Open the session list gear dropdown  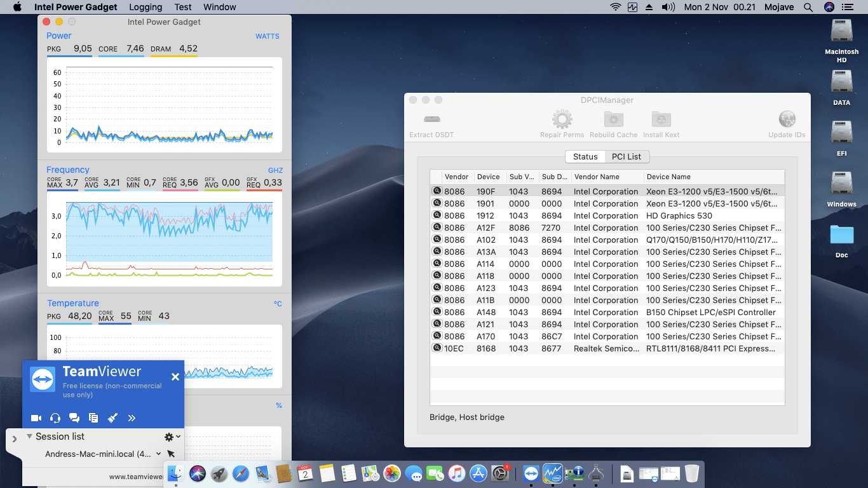coord(172,437)
